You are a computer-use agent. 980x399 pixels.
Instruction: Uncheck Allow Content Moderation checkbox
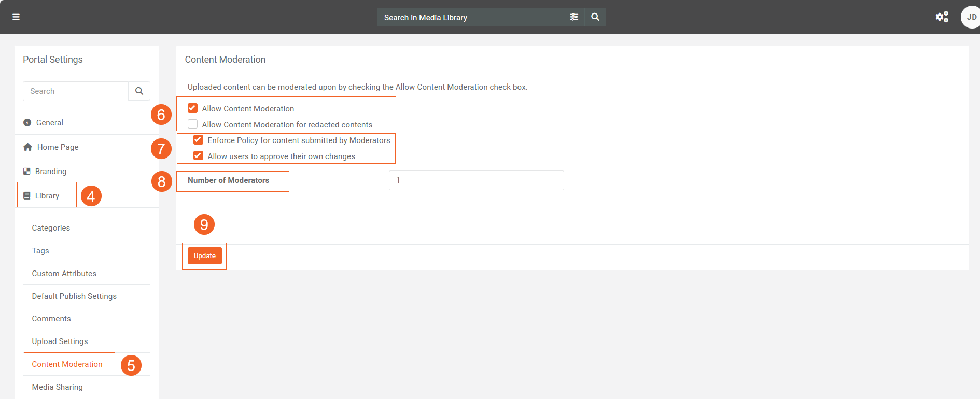193,108
